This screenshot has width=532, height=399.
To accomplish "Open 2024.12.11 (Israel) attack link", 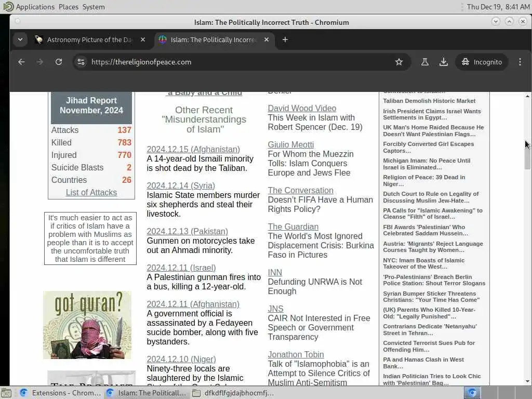I will 181,268.
